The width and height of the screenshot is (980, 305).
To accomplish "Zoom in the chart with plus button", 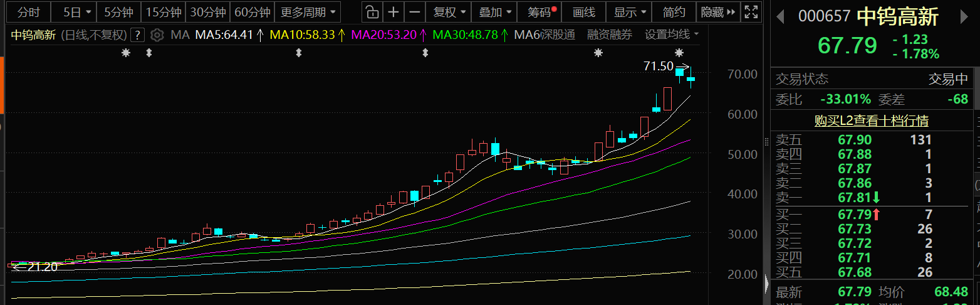I will pyautogui.click(x=393, y=12).
